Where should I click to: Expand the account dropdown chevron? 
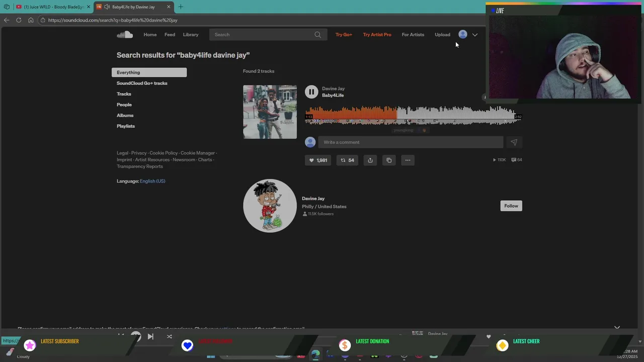tap(475, 35)
